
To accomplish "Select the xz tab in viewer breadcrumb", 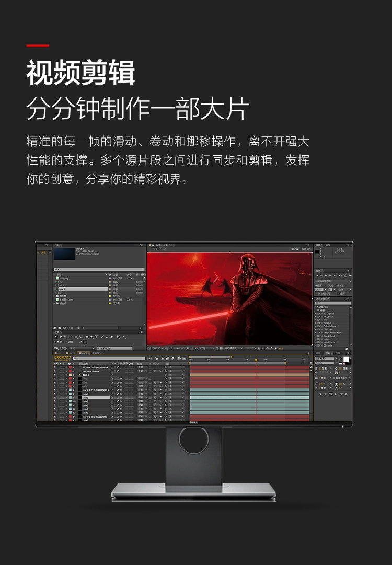I will click(164, 249).
